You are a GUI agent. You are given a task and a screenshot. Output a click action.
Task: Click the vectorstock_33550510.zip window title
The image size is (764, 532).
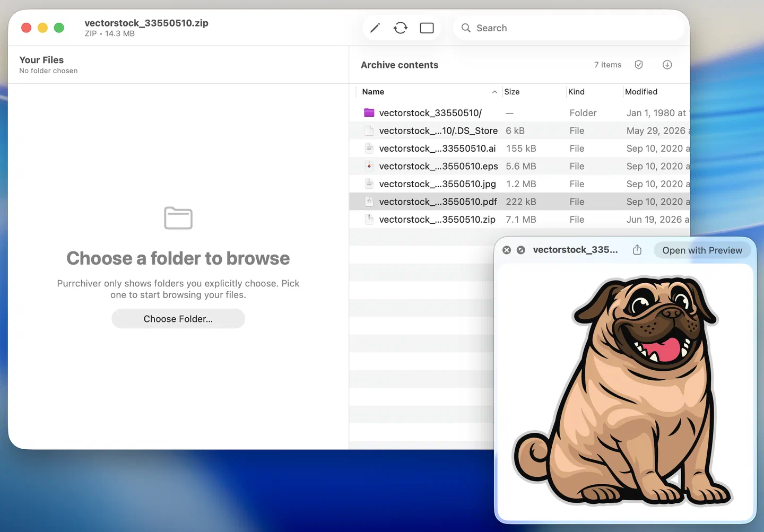tap(146, 23)
